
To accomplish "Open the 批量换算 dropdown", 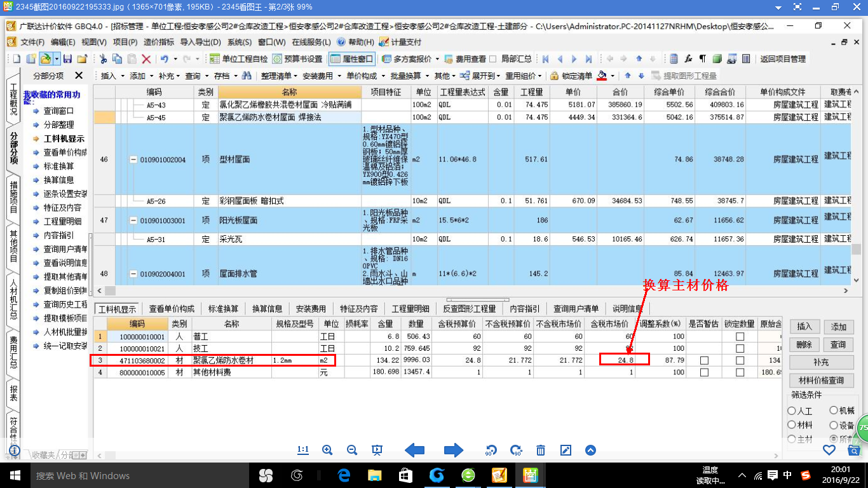I will coord(409,76).
